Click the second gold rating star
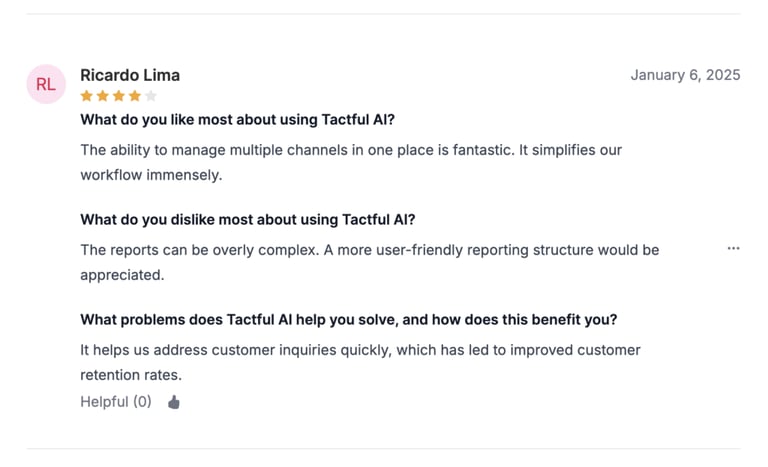Image resolution: width=768 pixels, height=467 pixels. [103, 96]
